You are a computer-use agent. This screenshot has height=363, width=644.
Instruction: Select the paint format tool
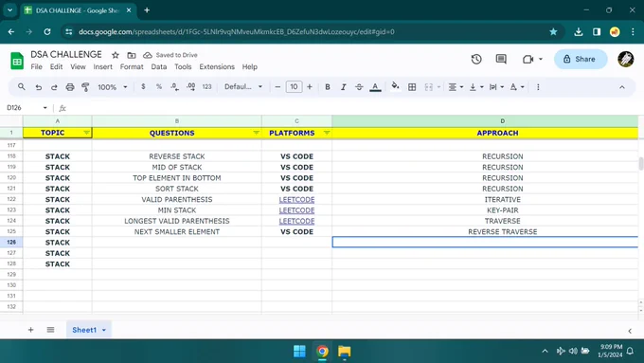(85, 87)
